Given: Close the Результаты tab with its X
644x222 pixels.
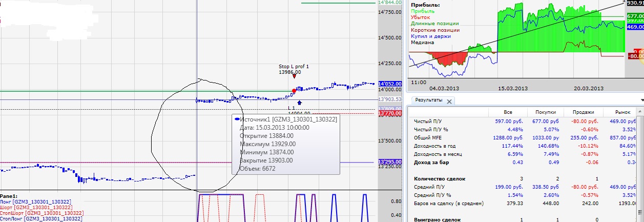Looking at the screenshot, I should coord(449,101).
